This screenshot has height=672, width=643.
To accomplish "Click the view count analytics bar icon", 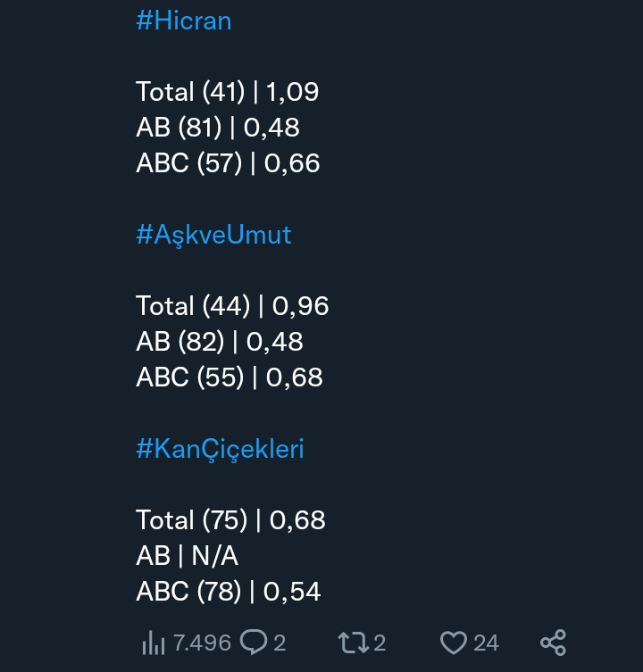I will tap(154, 643).
